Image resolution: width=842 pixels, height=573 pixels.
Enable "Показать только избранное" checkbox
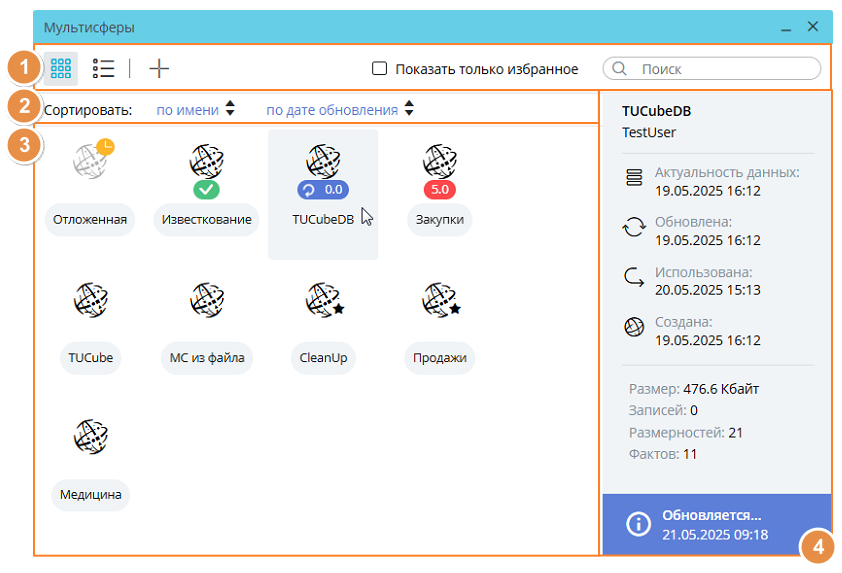pyautogui.click(x=380, y=69)
